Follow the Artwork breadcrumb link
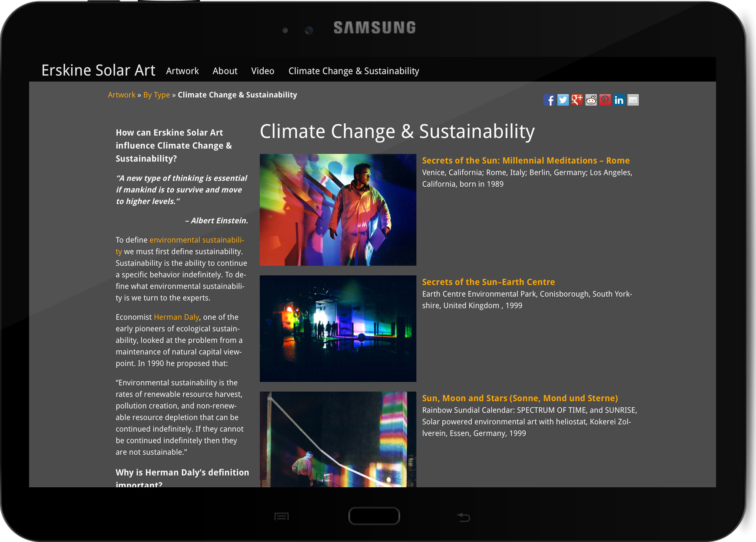Viewport: 756px width, 542px height. click(121, 95)
